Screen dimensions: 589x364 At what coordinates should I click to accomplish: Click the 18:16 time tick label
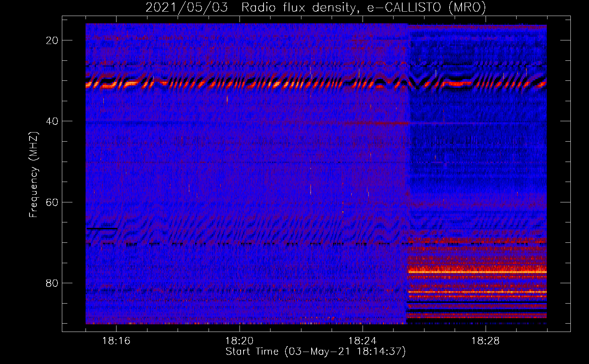116,341
